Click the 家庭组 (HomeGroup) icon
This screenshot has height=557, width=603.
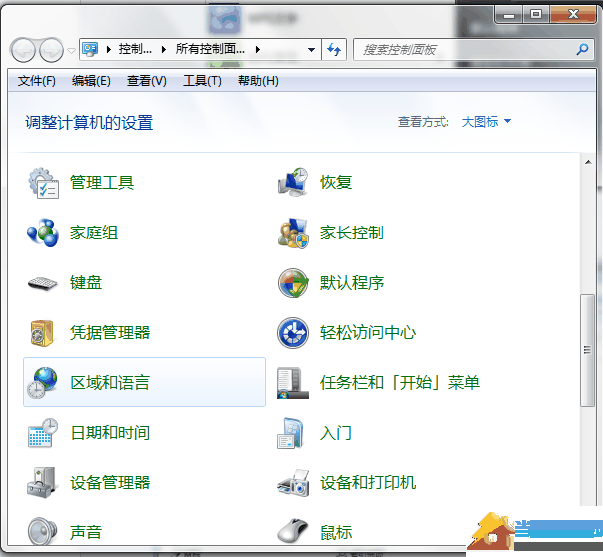[43, 233]
